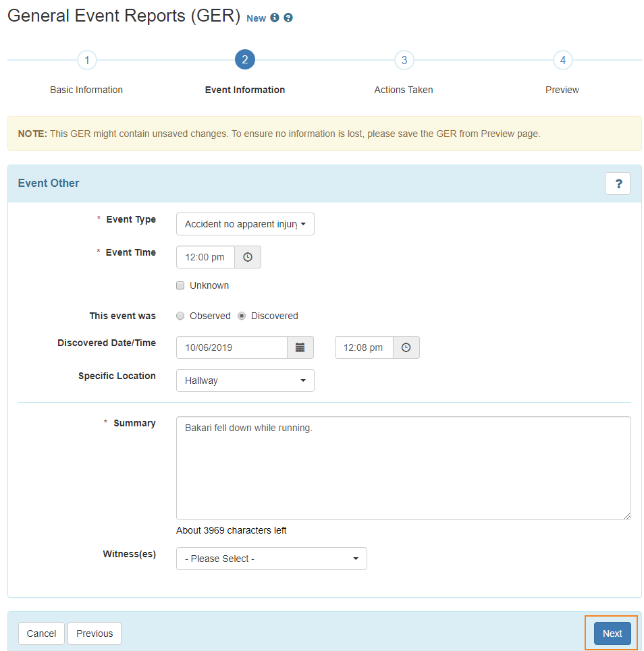Select the Discovered radio button
Screen dimensions: 644x651
click(242, 316)
